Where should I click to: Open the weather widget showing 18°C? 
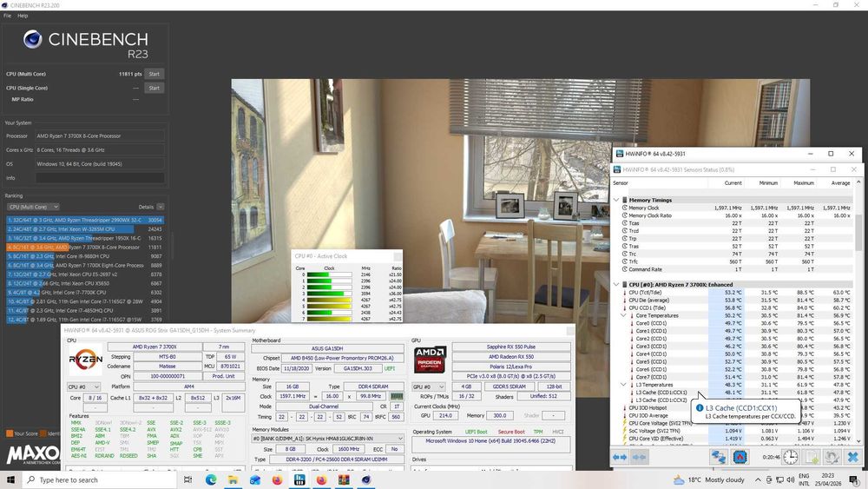click(708, 479)
